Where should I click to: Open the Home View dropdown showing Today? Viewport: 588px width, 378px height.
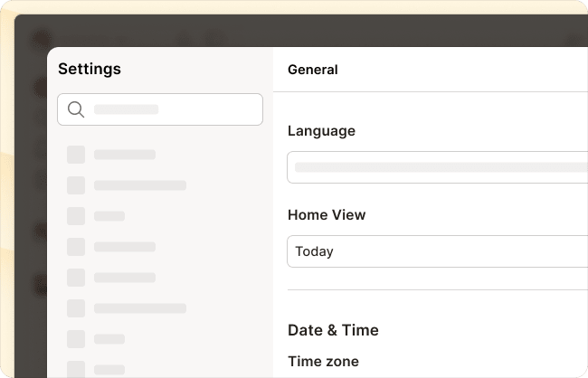437,251
